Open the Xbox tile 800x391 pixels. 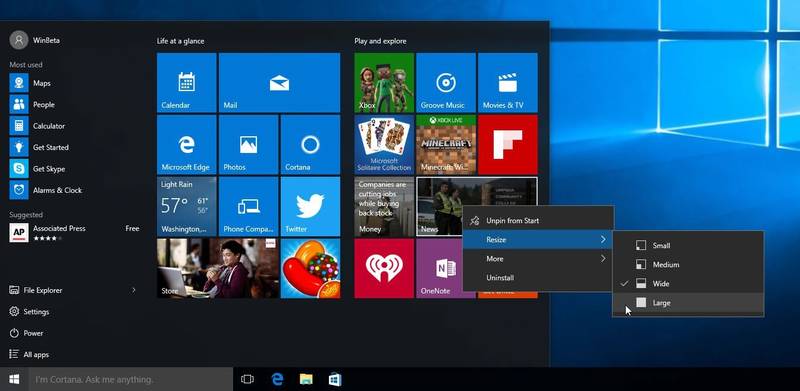coord(384,83)
